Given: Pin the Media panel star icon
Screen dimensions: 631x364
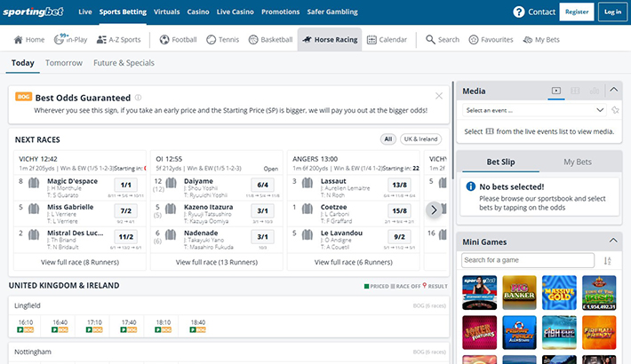Looking at the screenshot, I should click(615, 110).
